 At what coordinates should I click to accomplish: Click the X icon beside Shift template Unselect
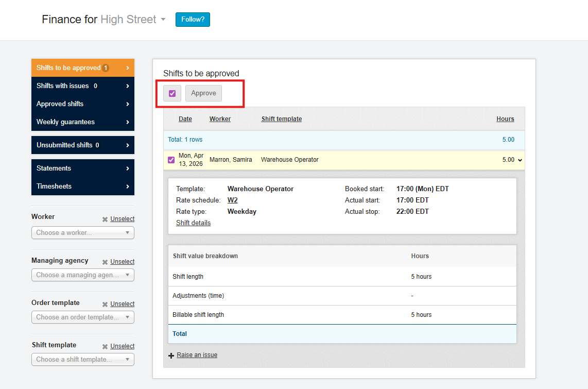(x=105, y=346)
